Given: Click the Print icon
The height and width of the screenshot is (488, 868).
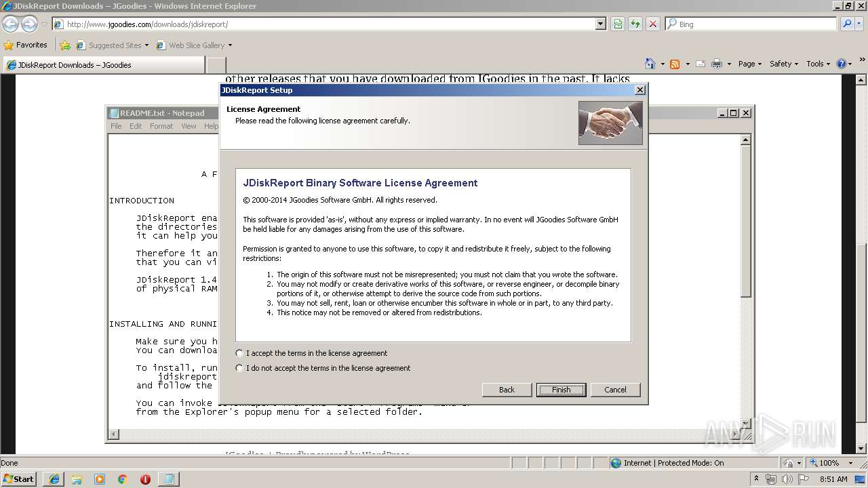Looking at the screenshot, I should (x=717, y=64).
